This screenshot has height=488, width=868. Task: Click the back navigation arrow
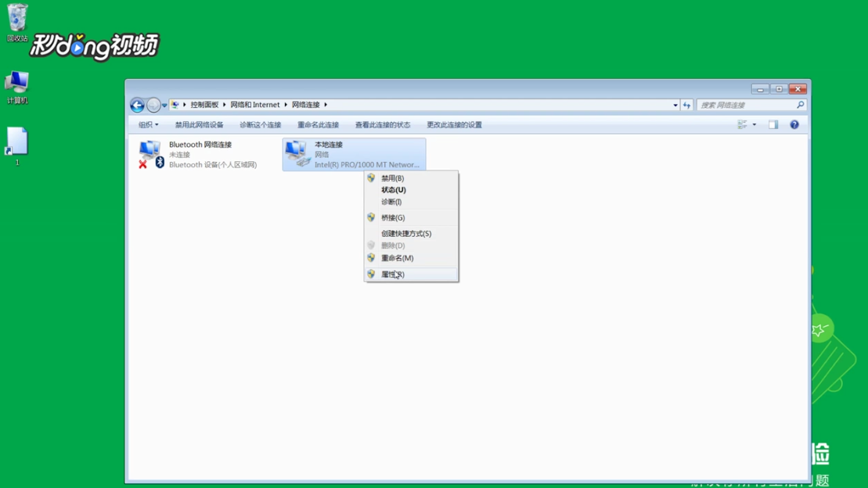tap(135, 104)
